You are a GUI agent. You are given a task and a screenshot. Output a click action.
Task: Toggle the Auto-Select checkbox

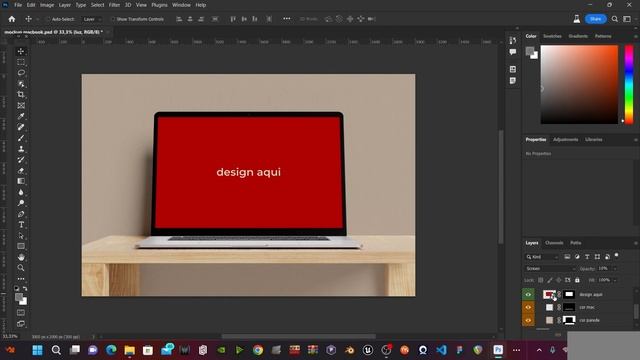(x=48, y=19)
